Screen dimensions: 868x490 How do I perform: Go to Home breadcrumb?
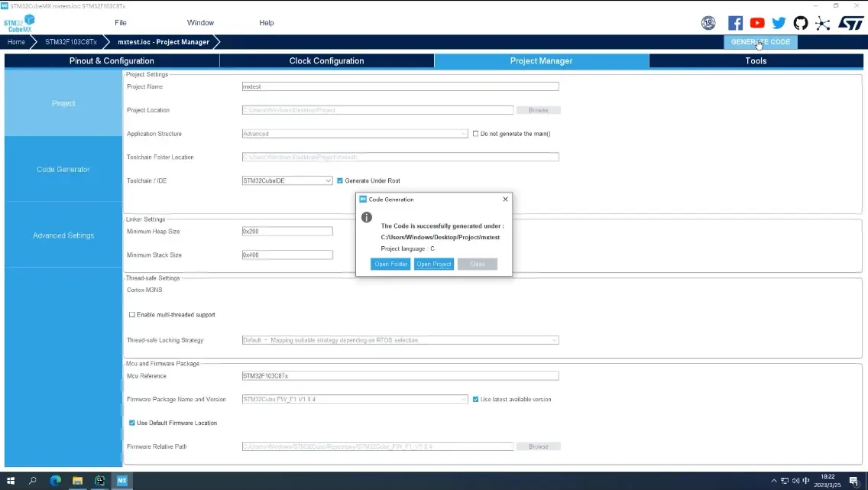coord(16,42)
